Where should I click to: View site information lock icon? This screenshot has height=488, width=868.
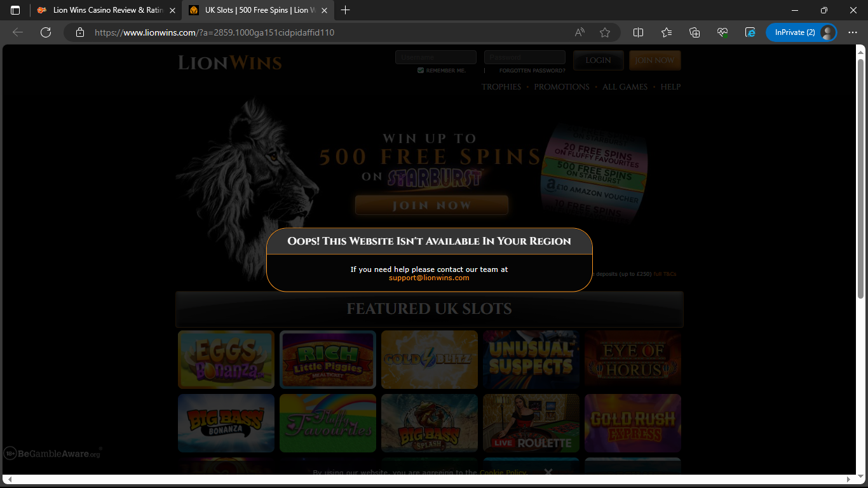(x=80, y=32)
